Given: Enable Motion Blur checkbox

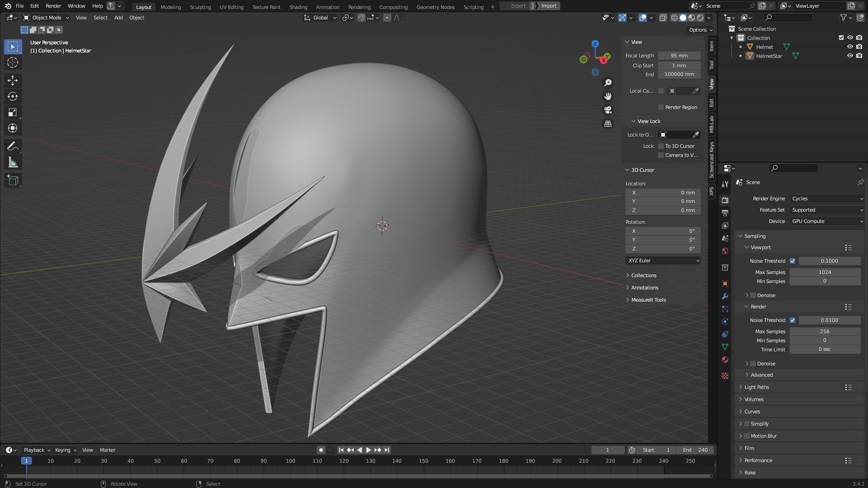Looking at the screenshot, I should (747, 436).
